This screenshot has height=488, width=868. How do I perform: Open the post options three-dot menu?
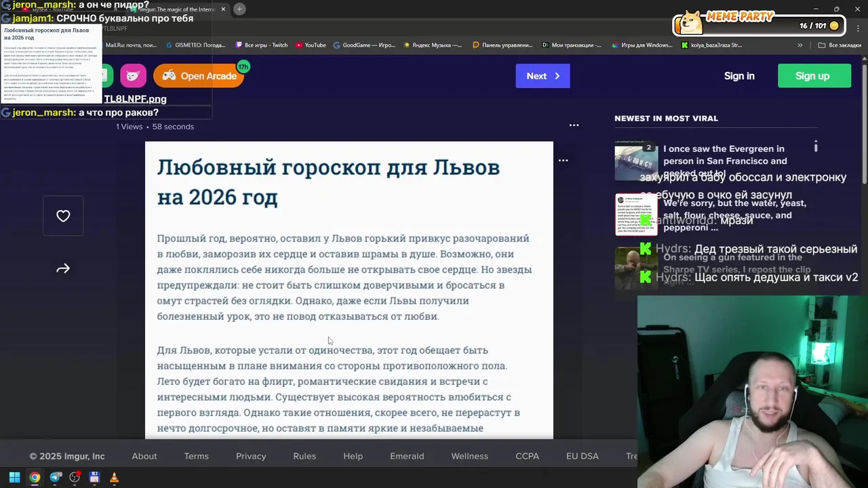[574, 125]
